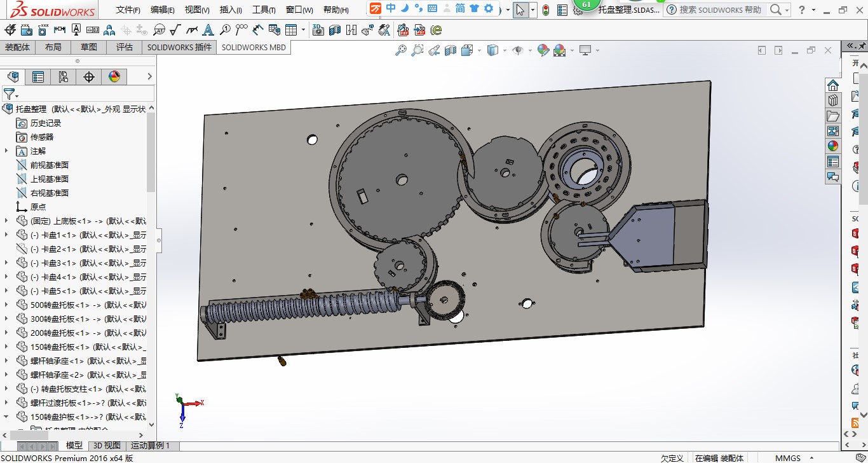The height and width of the screenshot is (463, 868).
Task: Select the 原点 origin item
Action: coord(38,207)
